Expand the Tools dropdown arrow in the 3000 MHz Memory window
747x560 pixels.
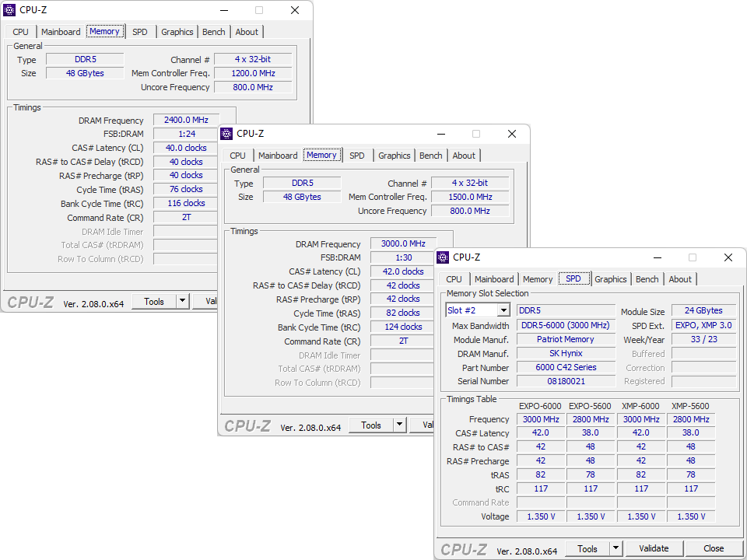(399, 425)
